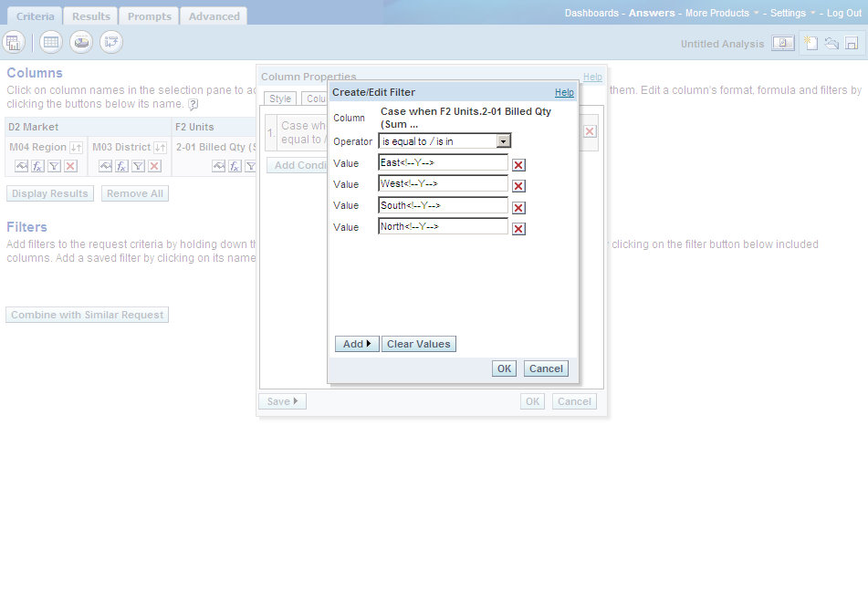This screenshot has height=602, width=868.
Task: Delete the M04 Region column with red X
Action: click(x=71, y=165)
